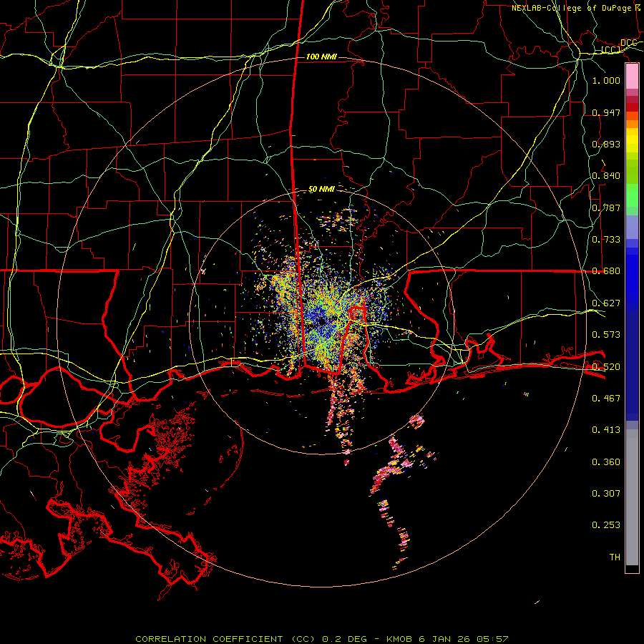Click the 0.520 legend value
The width and height of the screenshot is (644, 644).
tap(606, 367)
